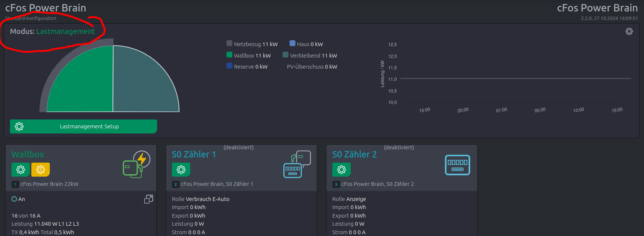This screenshot has height=236, width=644.
Task: Click the S0 Zähler 1 title
Action: pos(194,155)
